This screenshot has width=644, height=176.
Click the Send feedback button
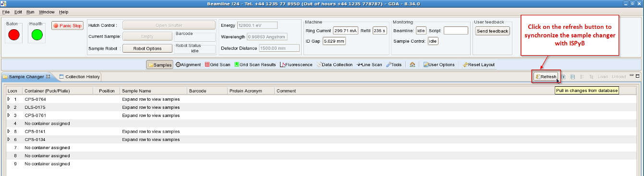tap(492, 31)
